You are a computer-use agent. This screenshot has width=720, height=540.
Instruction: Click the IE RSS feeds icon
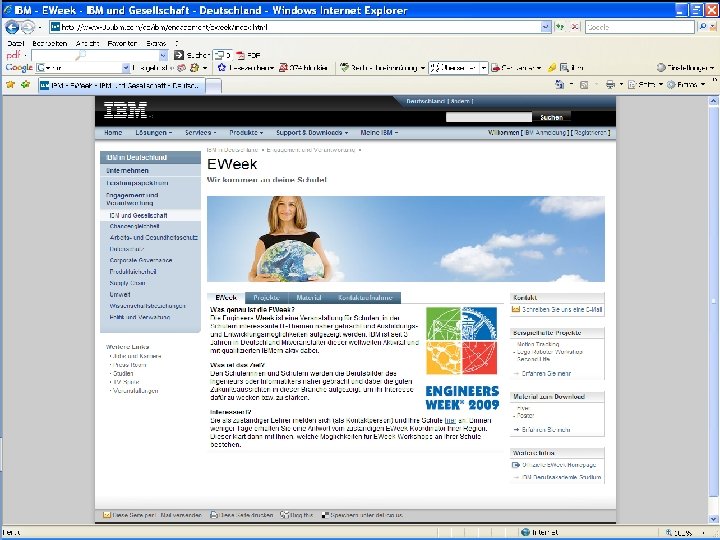coord(584,84)
